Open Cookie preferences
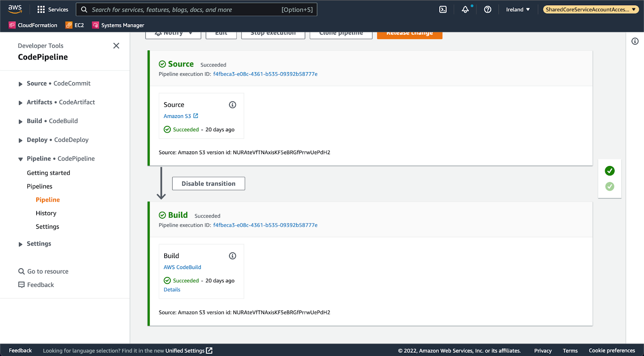 612,351
